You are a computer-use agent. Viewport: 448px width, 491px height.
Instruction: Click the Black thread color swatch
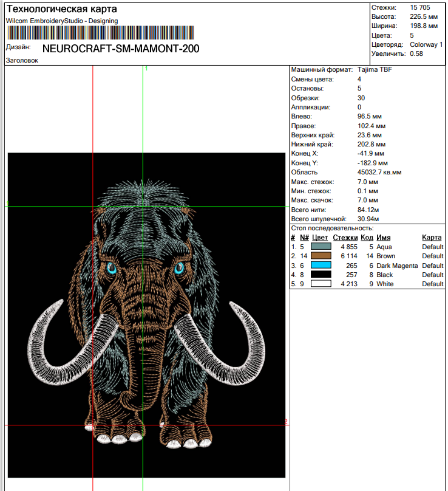(321, 275)
